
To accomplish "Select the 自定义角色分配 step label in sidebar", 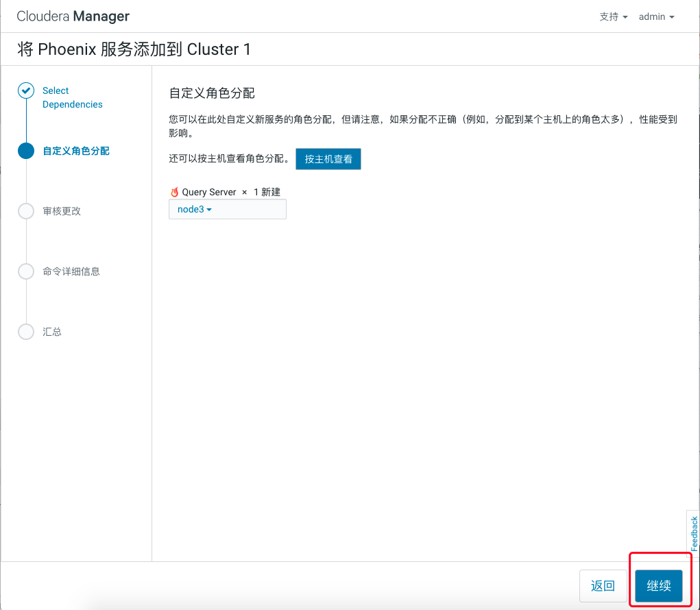I will [75, 151].
